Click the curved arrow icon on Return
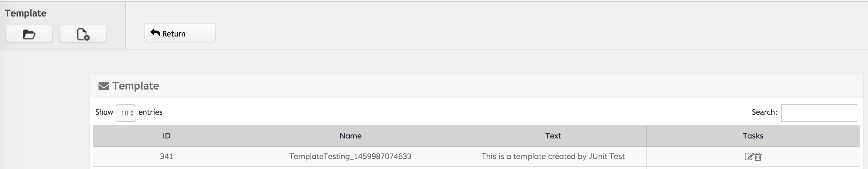The image size is (868, 169). point(155,33)
